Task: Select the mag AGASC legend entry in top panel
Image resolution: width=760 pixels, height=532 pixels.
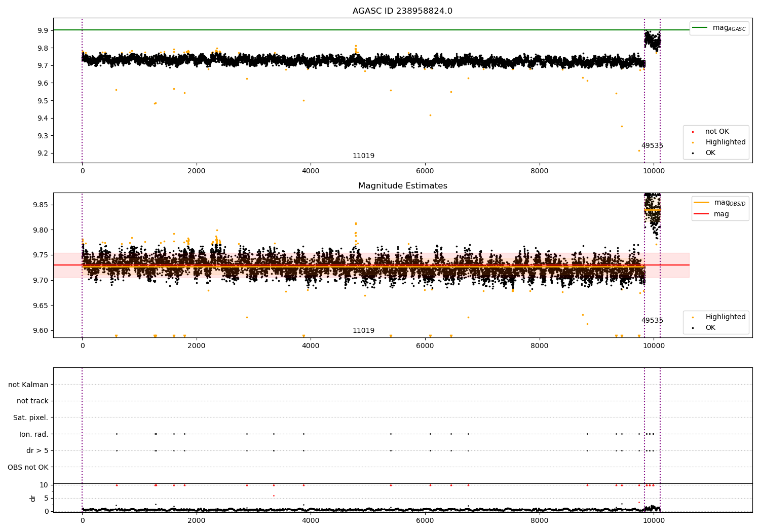Action: point(719,28)
